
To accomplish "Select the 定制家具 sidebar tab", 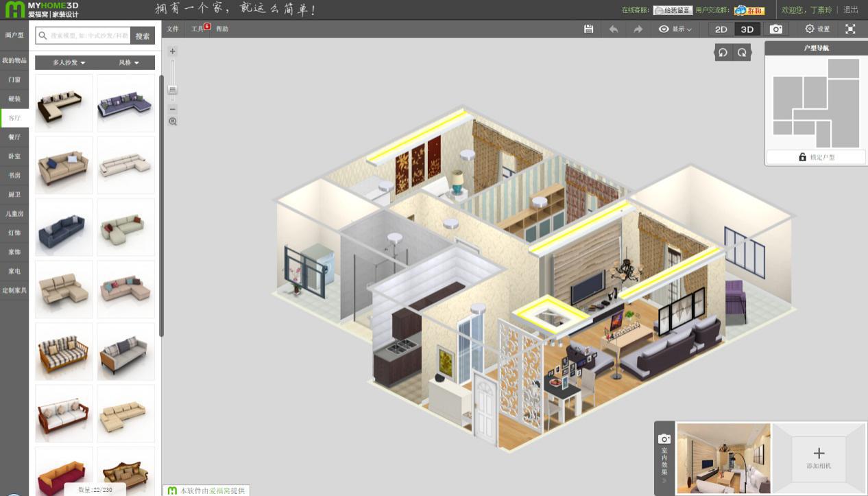I will (x=14, y=291).
